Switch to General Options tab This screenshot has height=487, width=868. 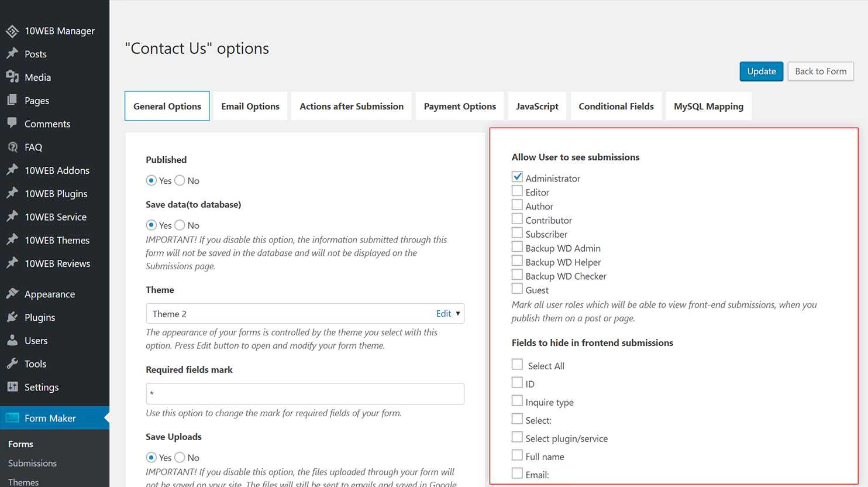click(x=167, y=106)
